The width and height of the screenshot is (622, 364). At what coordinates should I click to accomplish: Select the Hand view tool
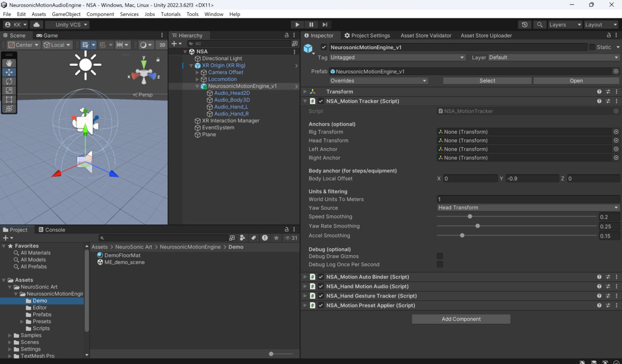tap(8, 63)
